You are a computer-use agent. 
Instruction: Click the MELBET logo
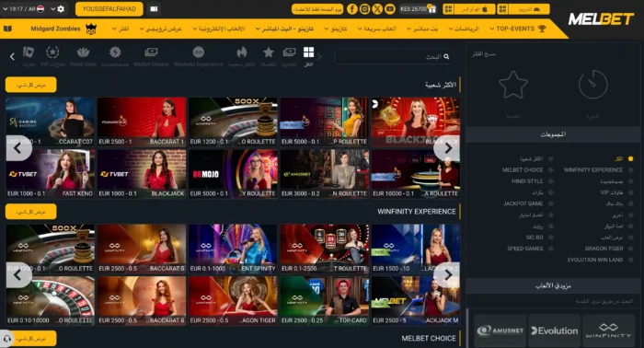point(601,19)
